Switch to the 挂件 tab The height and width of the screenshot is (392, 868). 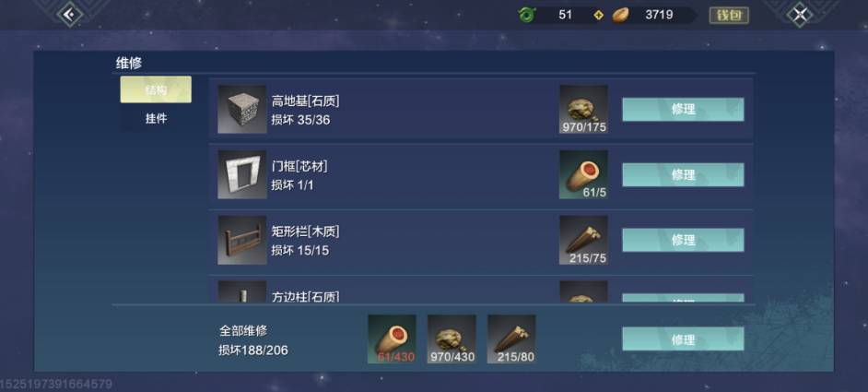[156, 119]
